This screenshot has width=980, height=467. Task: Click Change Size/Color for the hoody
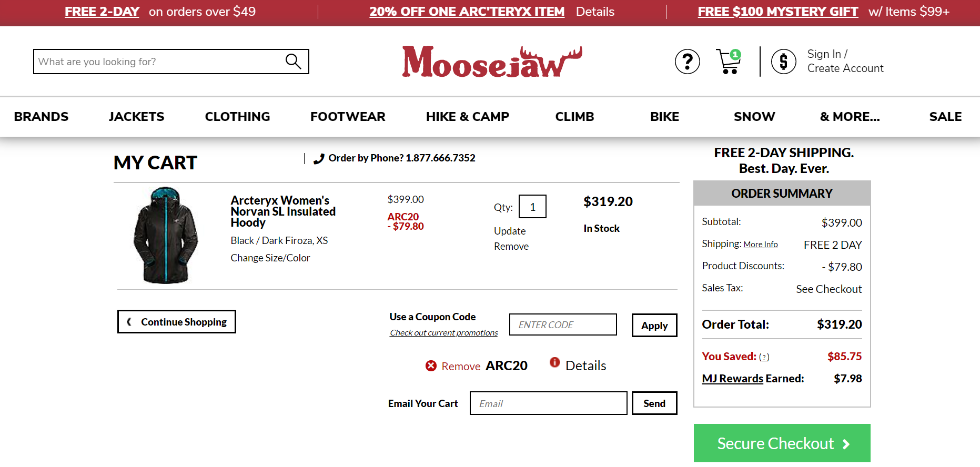pyautogui.click(x=270, y=258)
